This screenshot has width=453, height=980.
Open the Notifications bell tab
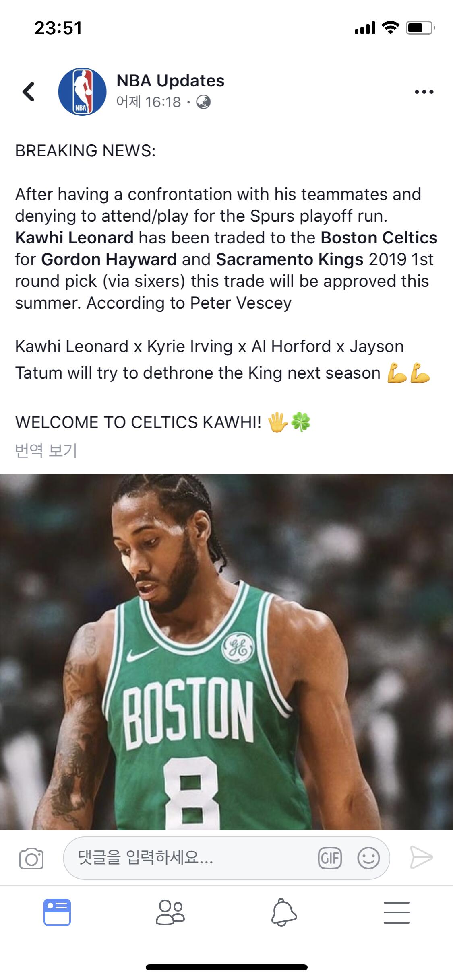284,912
